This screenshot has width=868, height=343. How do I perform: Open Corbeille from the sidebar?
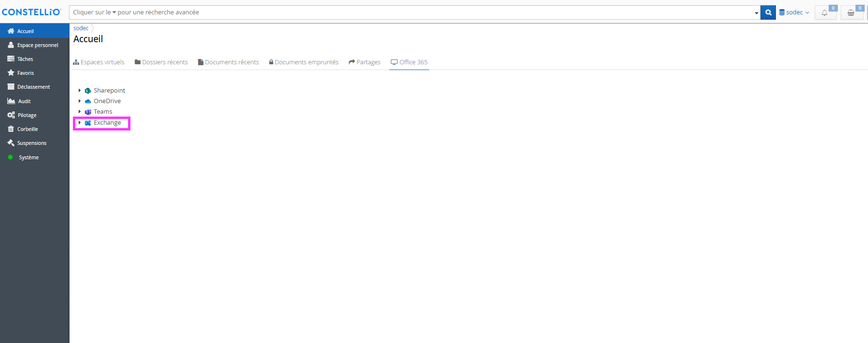tap(27, 129)
